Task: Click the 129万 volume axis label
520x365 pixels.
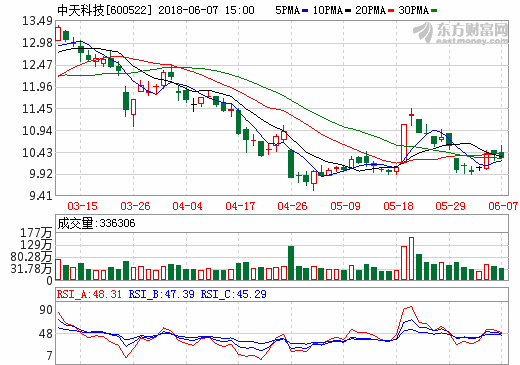Action: point(36,245)
